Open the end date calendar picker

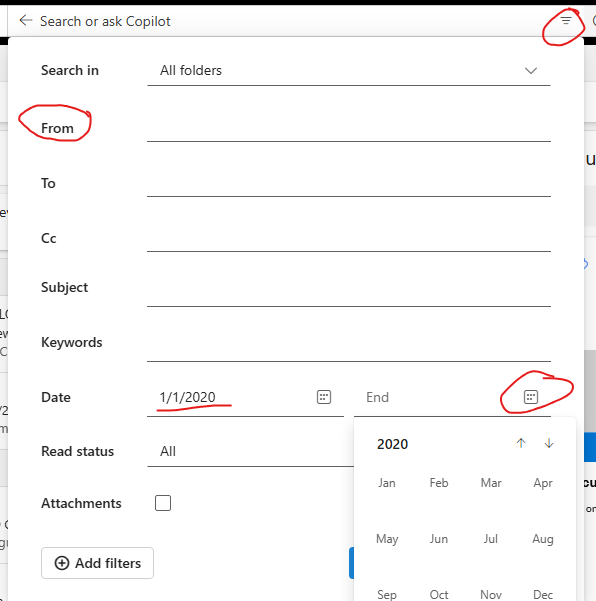click(x=531, y=397)
